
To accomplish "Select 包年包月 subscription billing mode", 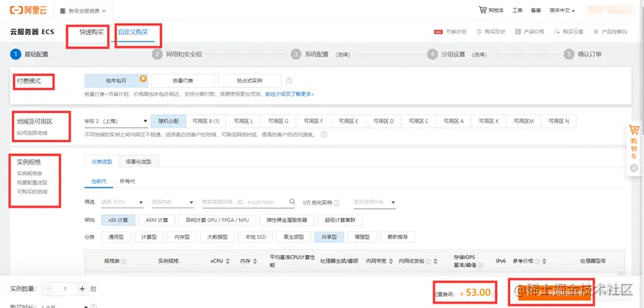I will [x=116, y=80].
